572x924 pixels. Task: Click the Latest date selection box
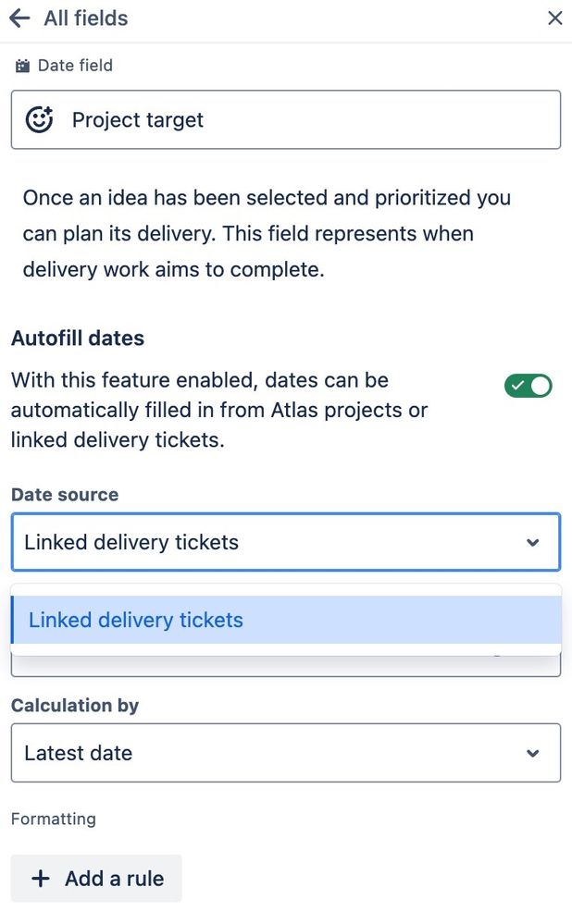tap(285, 753)
